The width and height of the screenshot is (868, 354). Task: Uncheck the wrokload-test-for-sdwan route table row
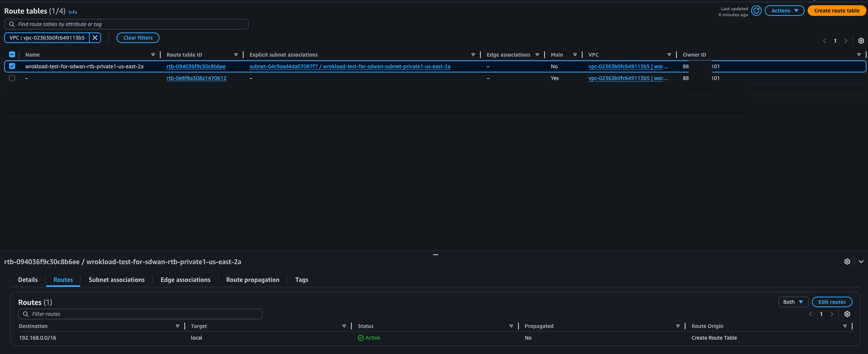12,66
